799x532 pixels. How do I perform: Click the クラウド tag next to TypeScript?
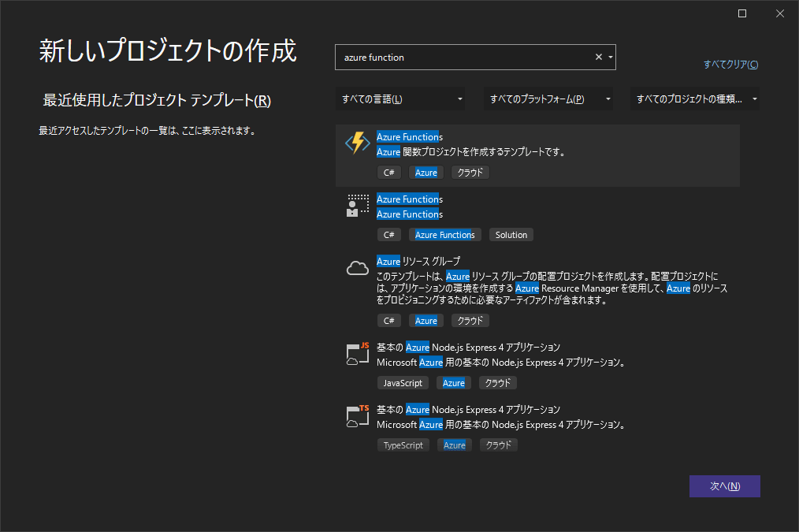click(x=498, y=445)
